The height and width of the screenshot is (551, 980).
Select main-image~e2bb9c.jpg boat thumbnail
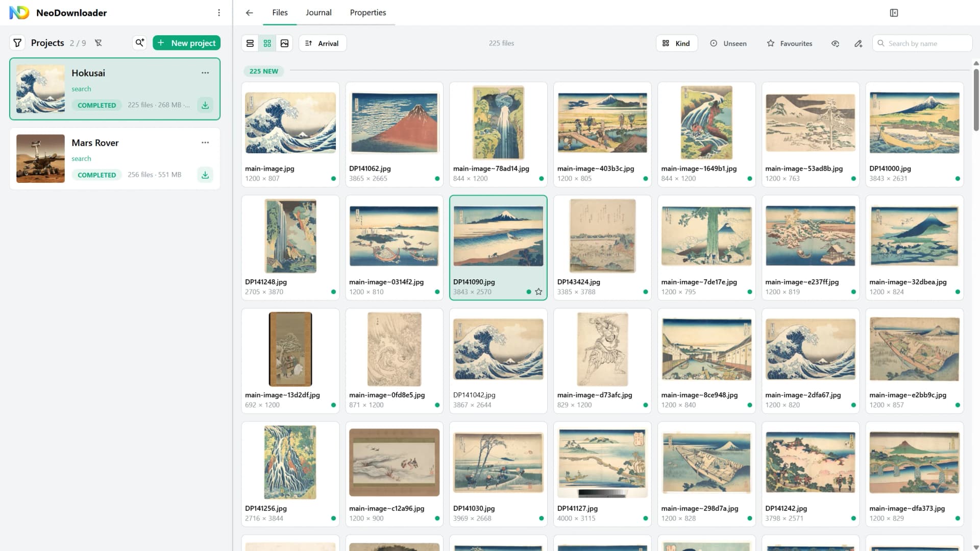click(x=915, y=349)
